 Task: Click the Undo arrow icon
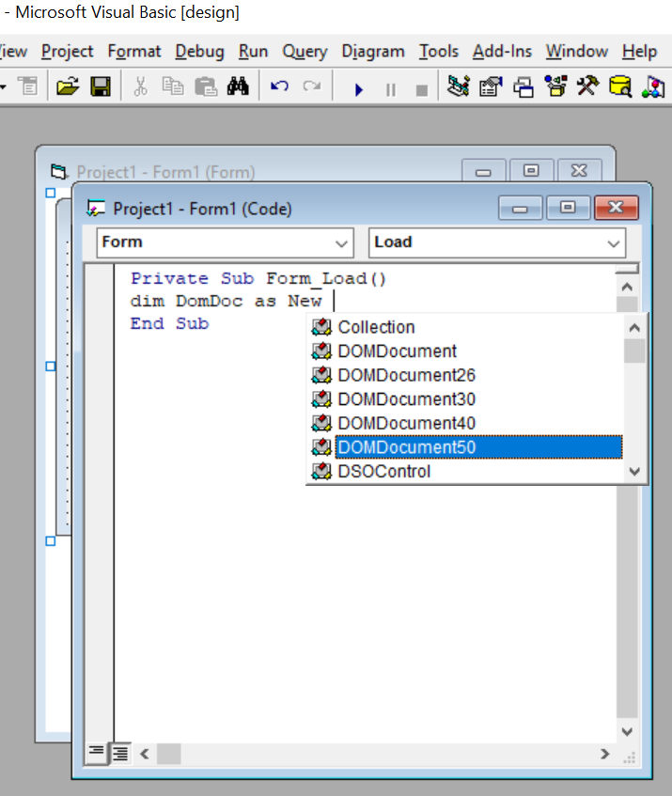click(279, 86)
